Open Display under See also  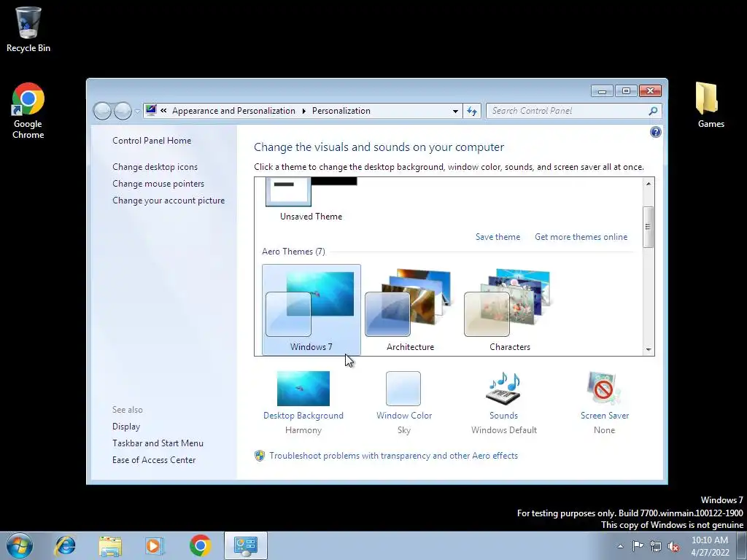pyautogui.click(x=126, y=427)
